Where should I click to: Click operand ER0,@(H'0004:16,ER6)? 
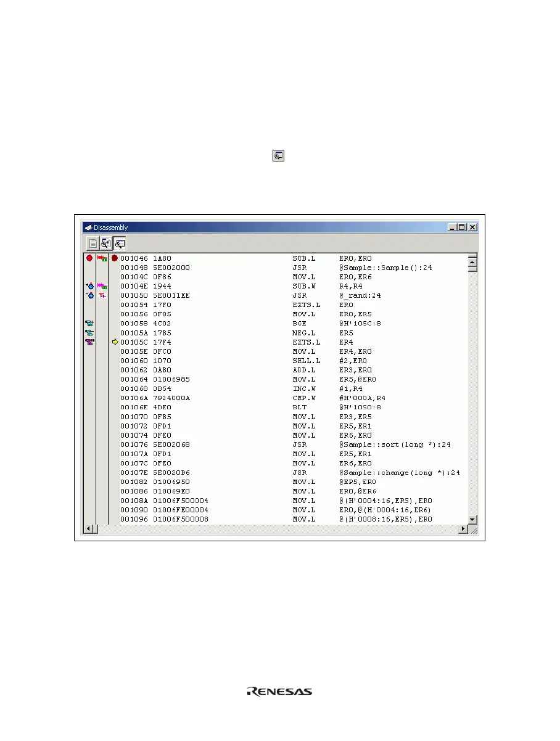coord(385,510)
